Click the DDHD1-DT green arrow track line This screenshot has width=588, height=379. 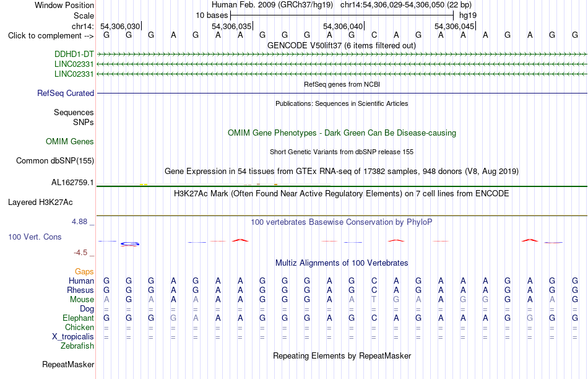[x=342, y=54]
